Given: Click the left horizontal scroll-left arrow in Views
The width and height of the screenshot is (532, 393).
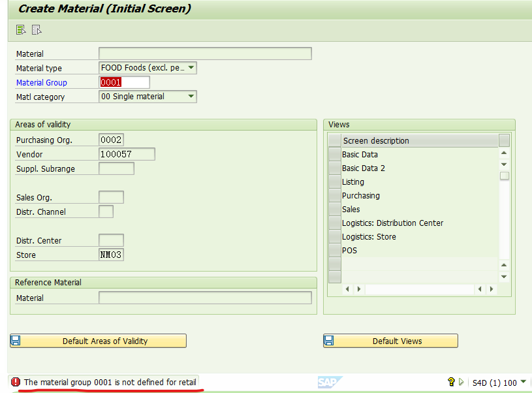Looking at the screenshot, I should pyautogui.click(x=347, y=289).
